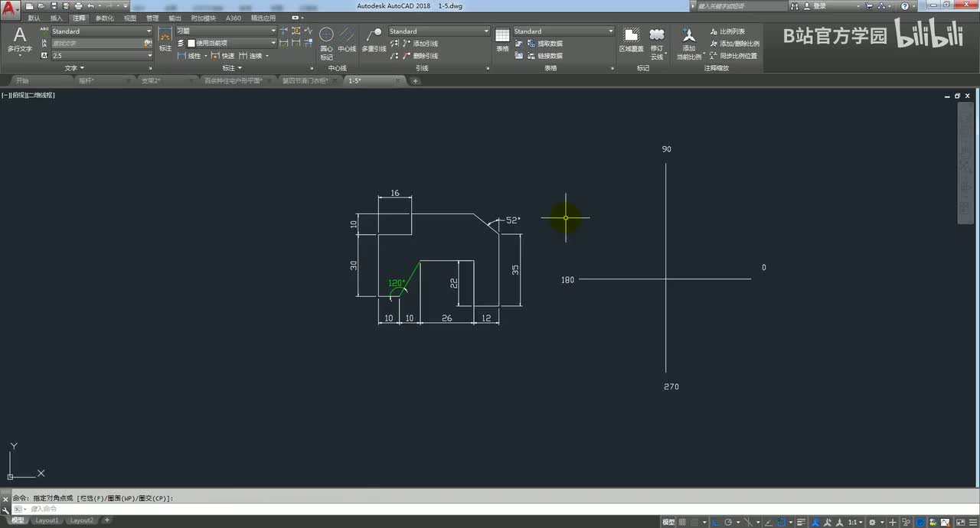Select the 区域覆盖 wipeout tool

[632, 40]
